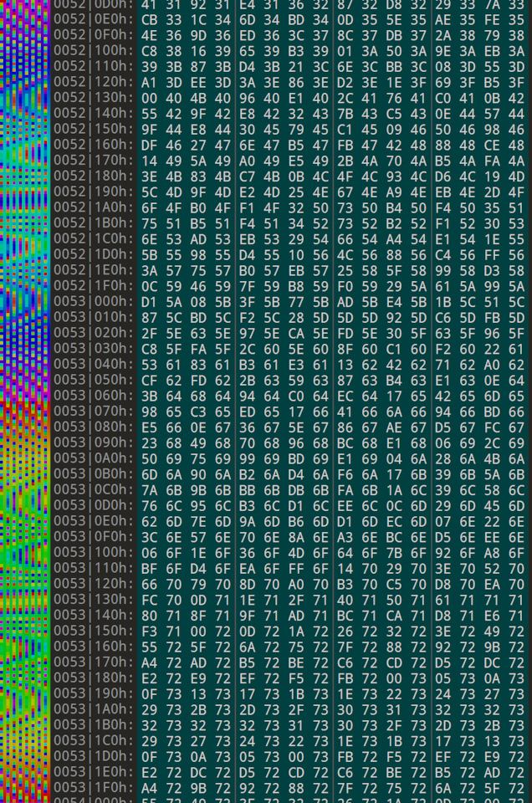Select offset label 0053|040h
The image size is (532, 803).
(x=93, y=366)
